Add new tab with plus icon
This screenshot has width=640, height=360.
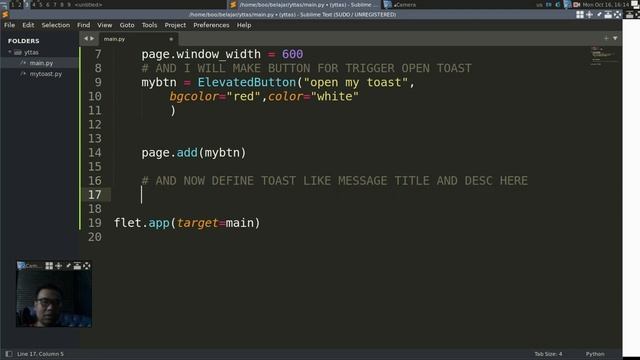click(x=606, y=38)
